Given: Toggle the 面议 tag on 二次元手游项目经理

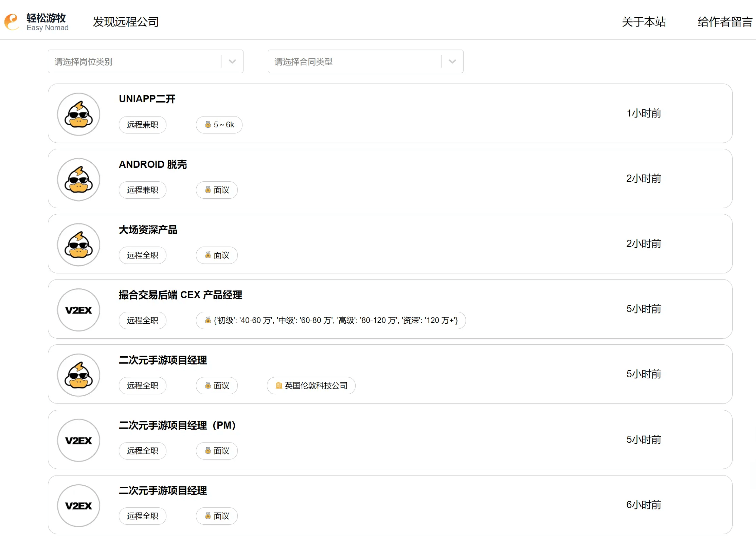Looking at the screenshot, I should tap(216, 385).
